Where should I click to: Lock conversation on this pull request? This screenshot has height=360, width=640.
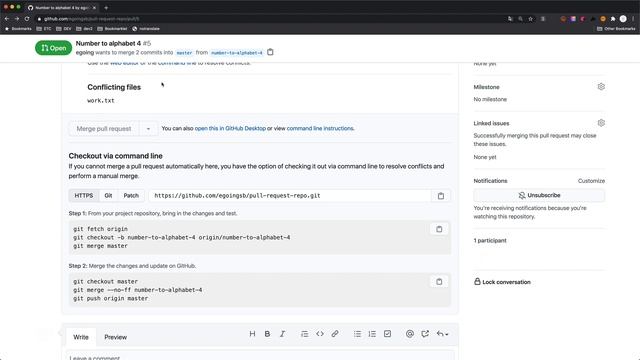(502, 282)
